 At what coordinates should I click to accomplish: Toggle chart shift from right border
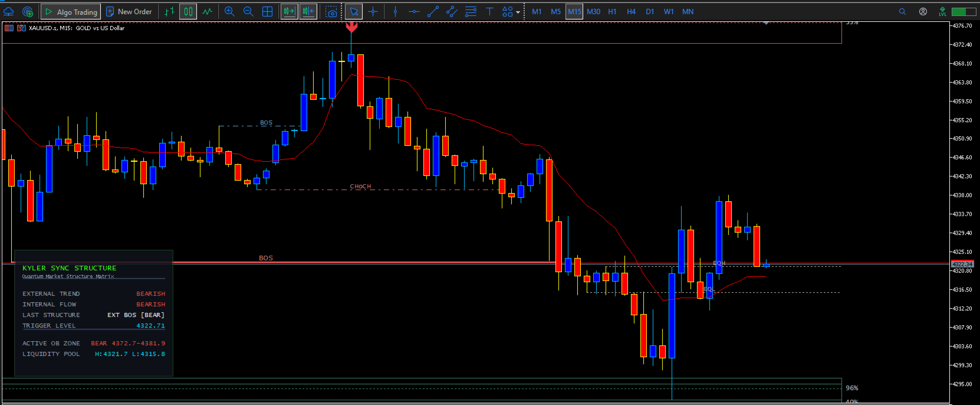[308, 11]
